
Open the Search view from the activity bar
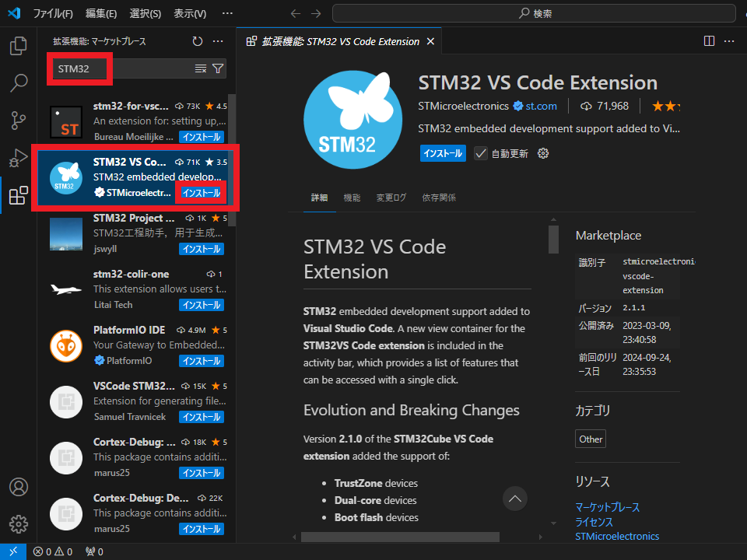[18, 83]
